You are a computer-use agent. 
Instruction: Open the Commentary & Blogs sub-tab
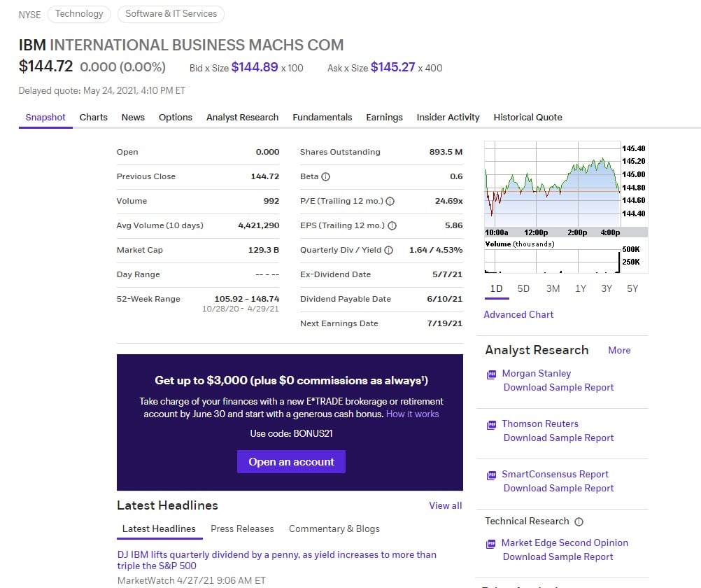[x=334, y=529]
